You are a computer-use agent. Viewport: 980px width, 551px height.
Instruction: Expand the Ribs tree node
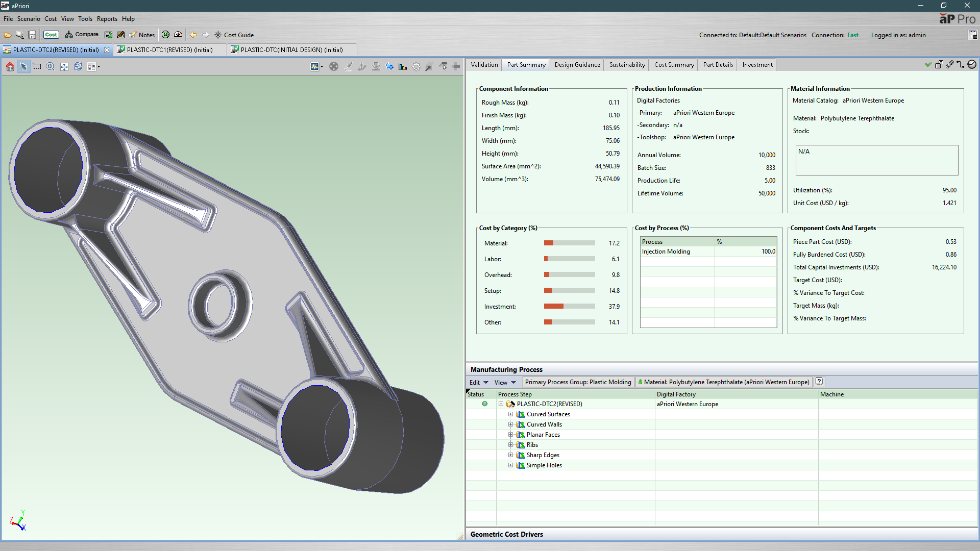point(510,445)
